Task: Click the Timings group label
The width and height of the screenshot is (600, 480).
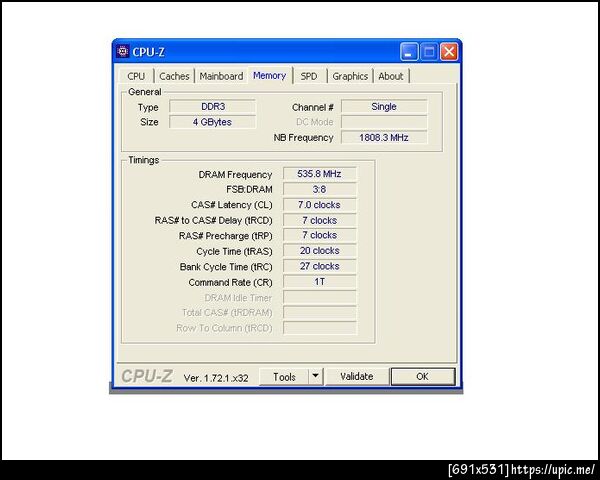Action: coord(143,160)
